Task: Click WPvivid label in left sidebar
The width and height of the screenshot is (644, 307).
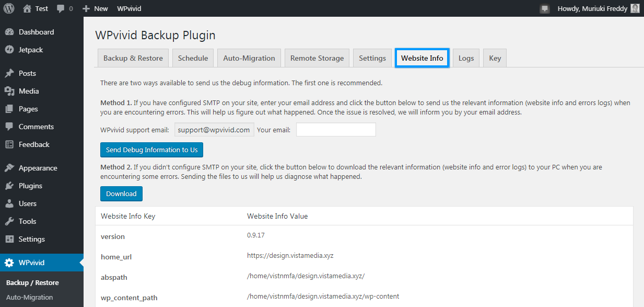Action: pyautogui.click(x=32, y=263)
